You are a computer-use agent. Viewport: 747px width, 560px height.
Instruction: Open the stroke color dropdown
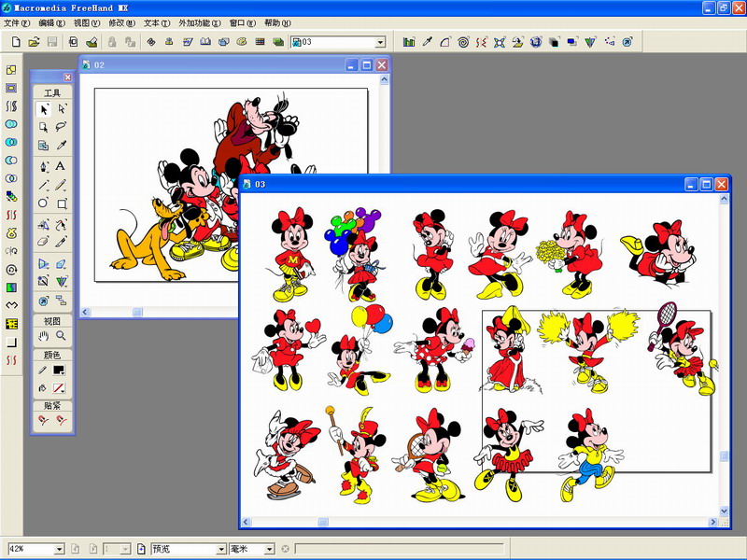pos(59,370)
